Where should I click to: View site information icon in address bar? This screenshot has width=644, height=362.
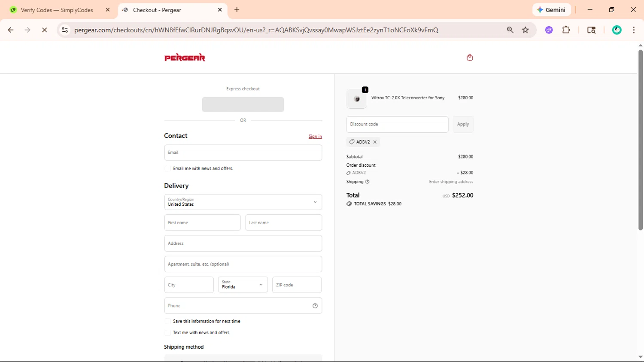click(x=65, y=30)
